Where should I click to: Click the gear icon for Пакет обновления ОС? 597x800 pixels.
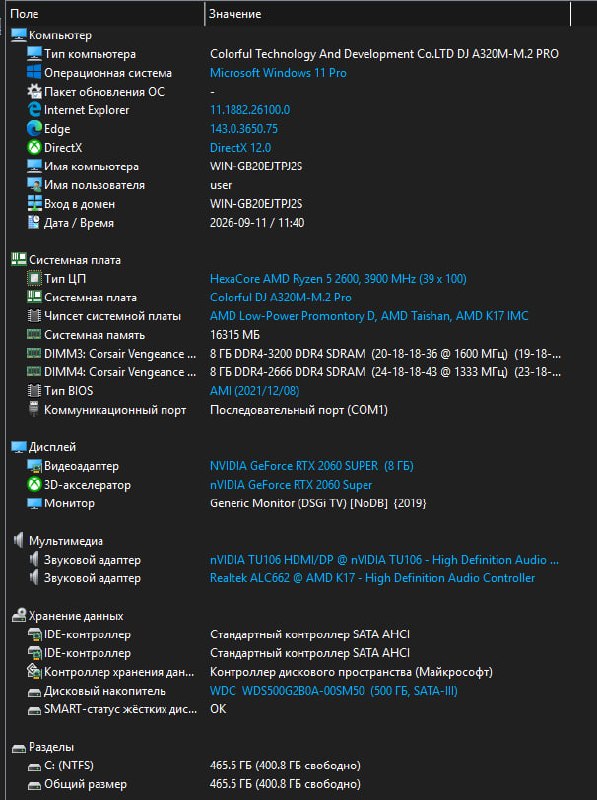tap(34, 91)
